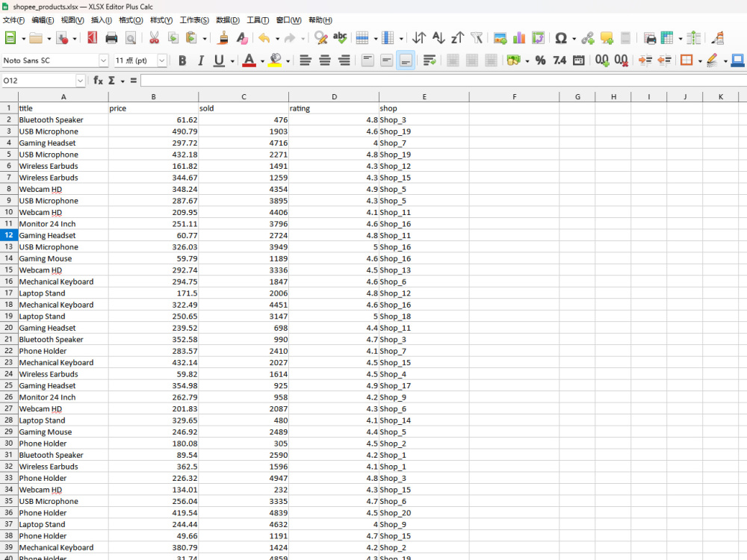Open Sum function dropdown arrow
The width and height of the screenshot is (747, 560).
[123, 81]
